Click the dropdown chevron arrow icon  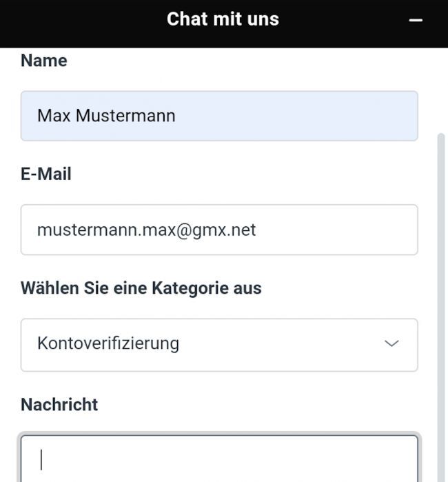coord(391,343)
